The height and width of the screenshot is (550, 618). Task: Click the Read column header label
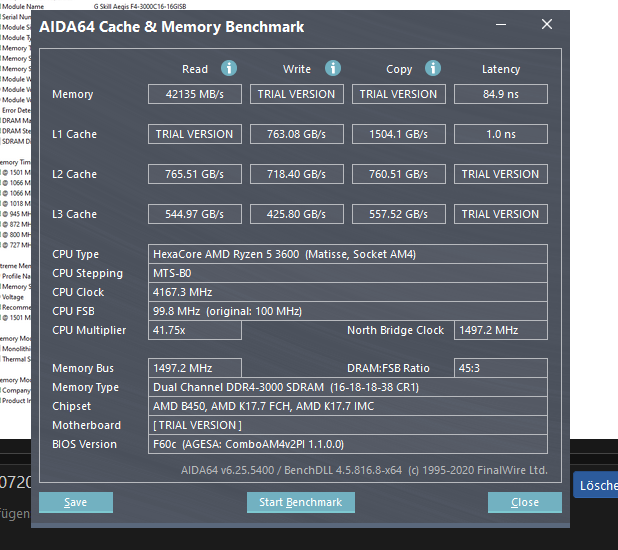pyautogui.click(x=195, y=69)
